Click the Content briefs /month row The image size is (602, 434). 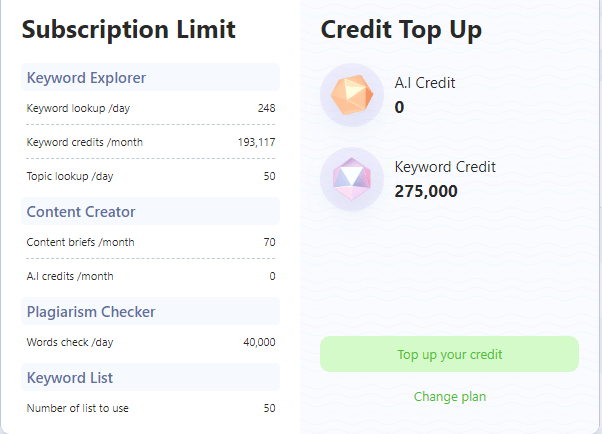pyautogui.click(x=150, y=242)
